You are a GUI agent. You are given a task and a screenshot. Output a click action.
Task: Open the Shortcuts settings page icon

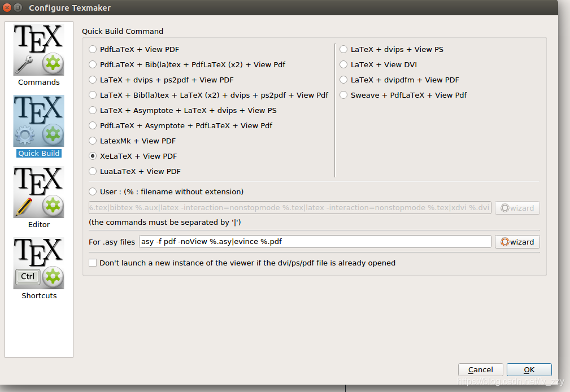[39, 264]
